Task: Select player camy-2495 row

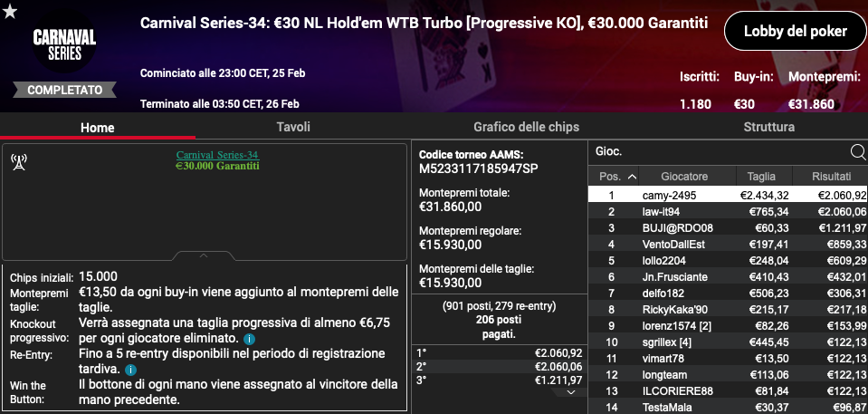Action: click(x=728, y=195)
